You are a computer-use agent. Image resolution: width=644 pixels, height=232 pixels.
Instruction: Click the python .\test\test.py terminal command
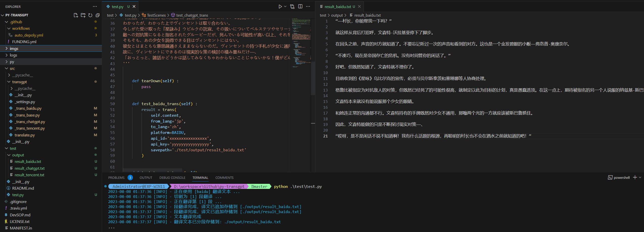coord(298,186)
